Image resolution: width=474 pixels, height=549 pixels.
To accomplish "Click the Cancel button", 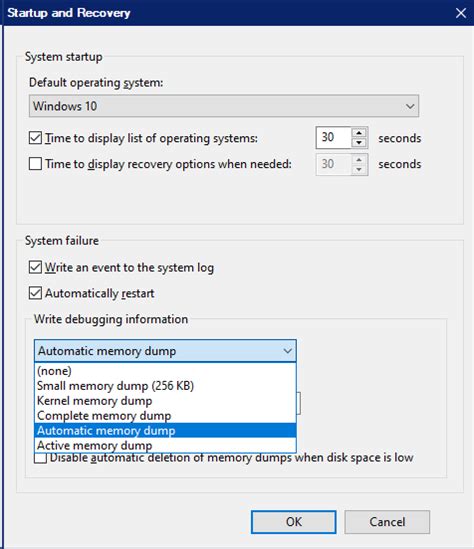I will coord(387,522).
